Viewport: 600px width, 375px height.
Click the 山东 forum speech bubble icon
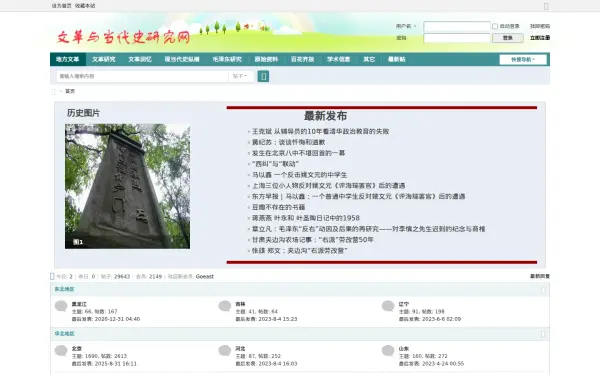coord(388,351)
